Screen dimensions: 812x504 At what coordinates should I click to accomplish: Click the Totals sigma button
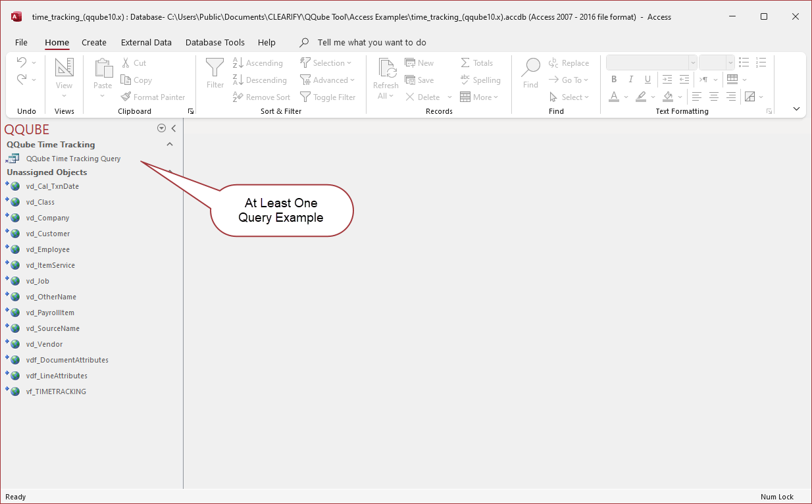click(476, 63)
